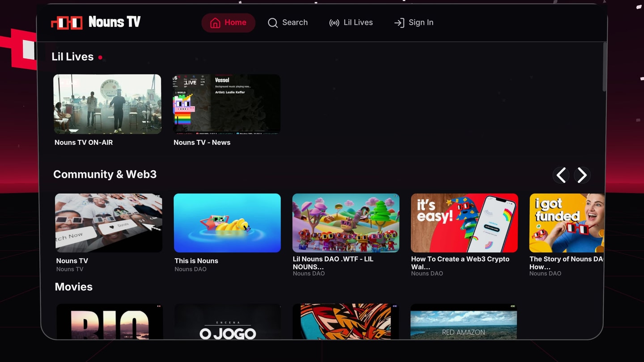Click How To Create a Web3 Crypto Wal... title
This screenshot has height=362, width=644.
point(460,263)
